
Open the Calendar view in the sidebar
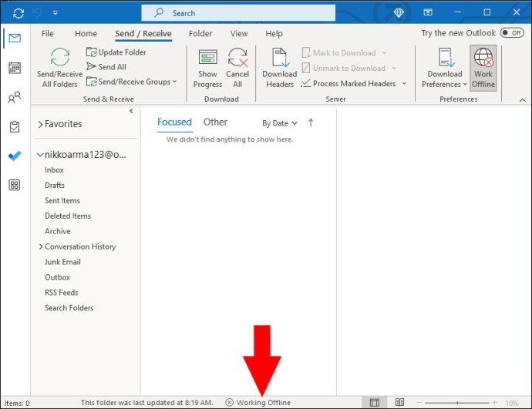tap(15, 68)
